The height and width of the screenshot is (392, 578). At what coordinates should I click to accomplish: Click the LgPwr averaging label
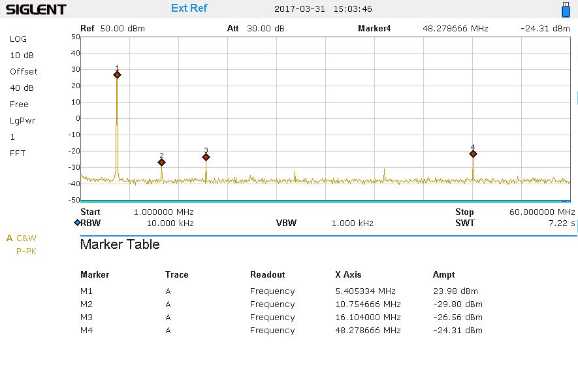tap(22, 121)
